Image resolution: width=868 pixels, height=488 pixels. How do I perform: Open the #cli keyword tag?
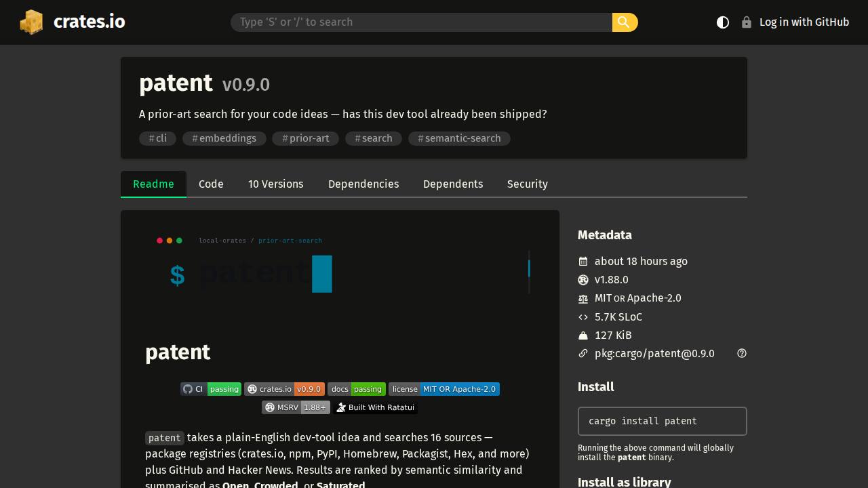pos(157,138)
